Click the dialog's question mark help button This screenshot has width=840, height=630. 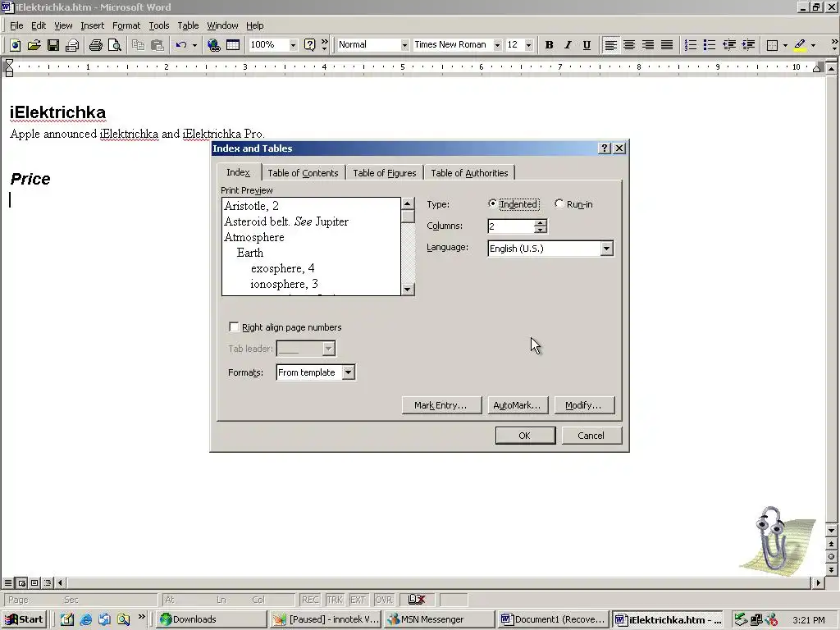605,148
